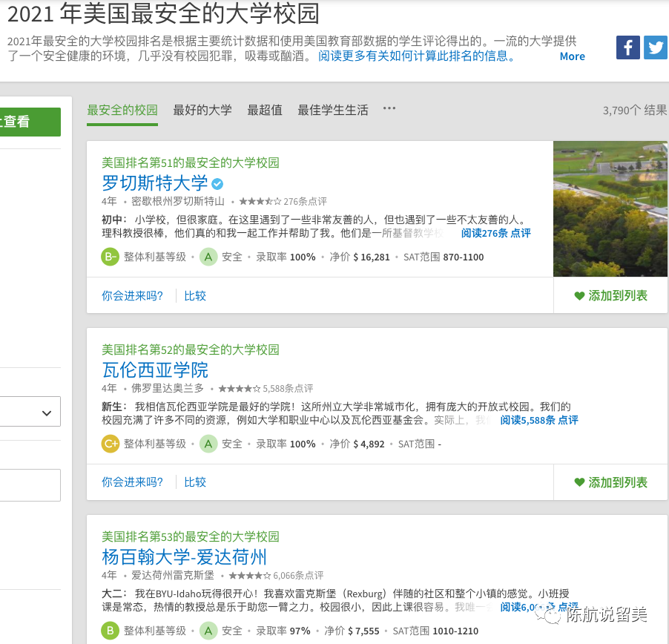
Task: Share the ranking on Facebook
Action: click(x=627, y=47)
